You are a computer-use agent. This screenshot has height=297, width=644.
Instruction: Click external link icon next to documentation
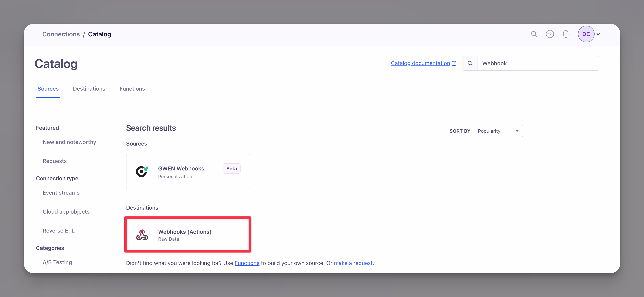[x=454, y=63]
